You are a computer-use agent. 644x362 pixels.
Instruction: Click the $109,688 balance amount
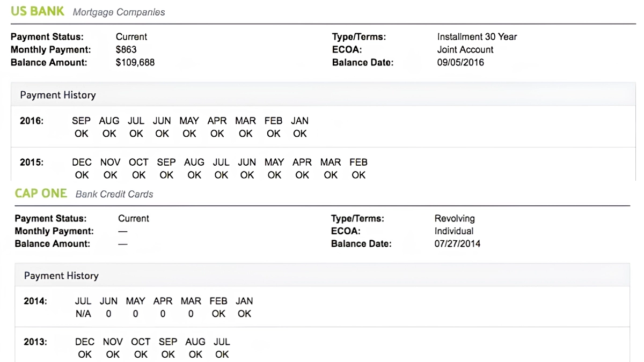pos(135,62)
